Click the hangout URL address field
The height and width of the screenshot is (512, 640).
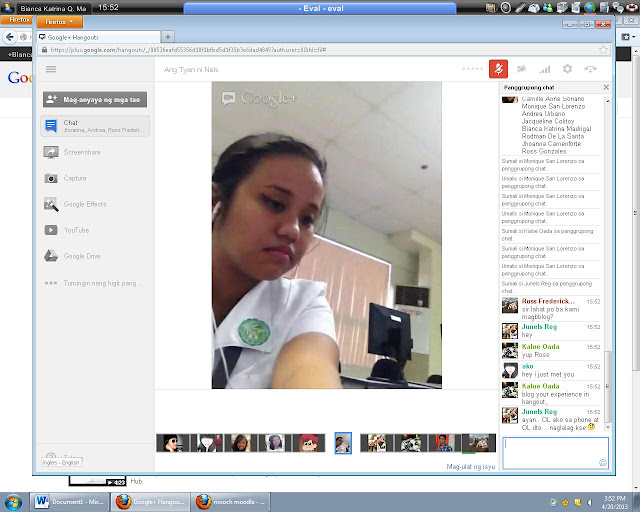[318, 50]
